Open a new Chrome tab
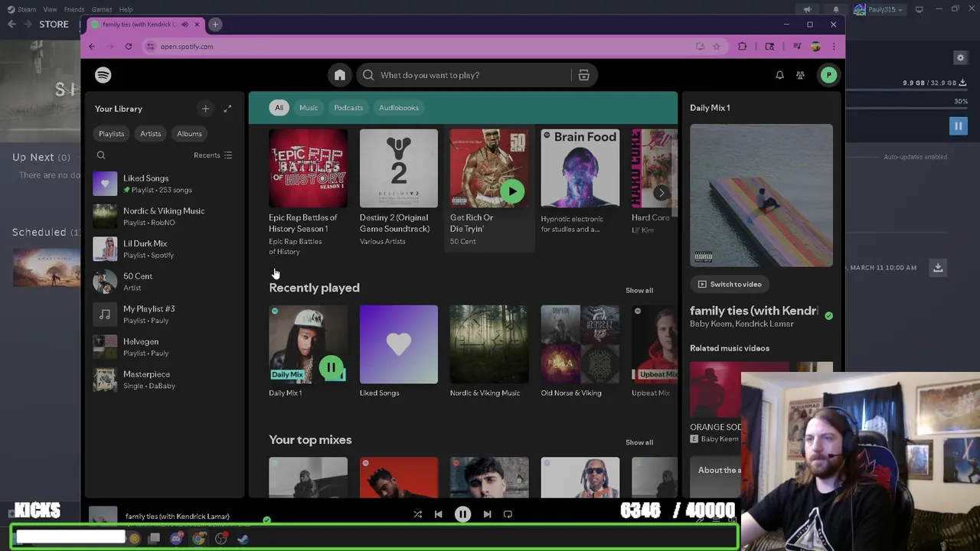This screenshot has width=980, height=551. [215, 24]
